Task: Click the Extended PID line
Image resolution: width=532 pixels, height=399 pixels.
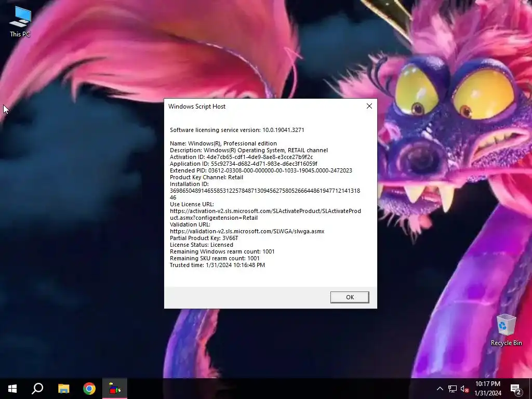Action: point(261,170)
